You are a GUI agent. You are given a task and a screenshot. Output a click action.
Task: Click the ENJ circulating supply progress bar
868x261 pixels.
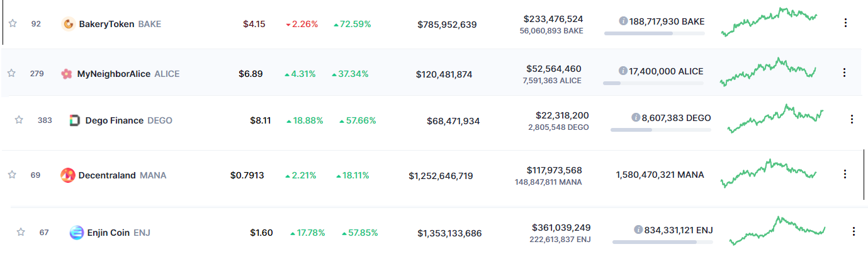click(663, 242)
